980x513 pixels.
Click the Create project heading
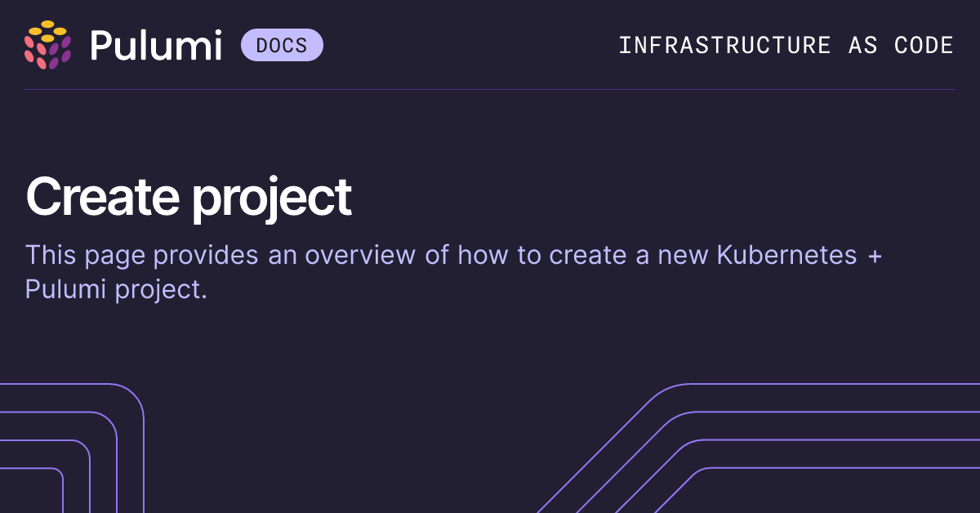coord(189,198)
